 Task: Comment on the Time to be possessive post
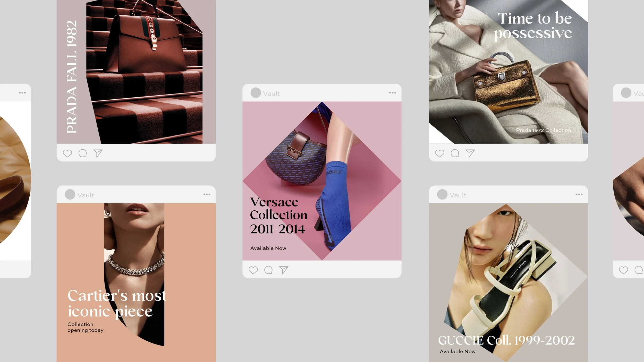pos(455,153)
